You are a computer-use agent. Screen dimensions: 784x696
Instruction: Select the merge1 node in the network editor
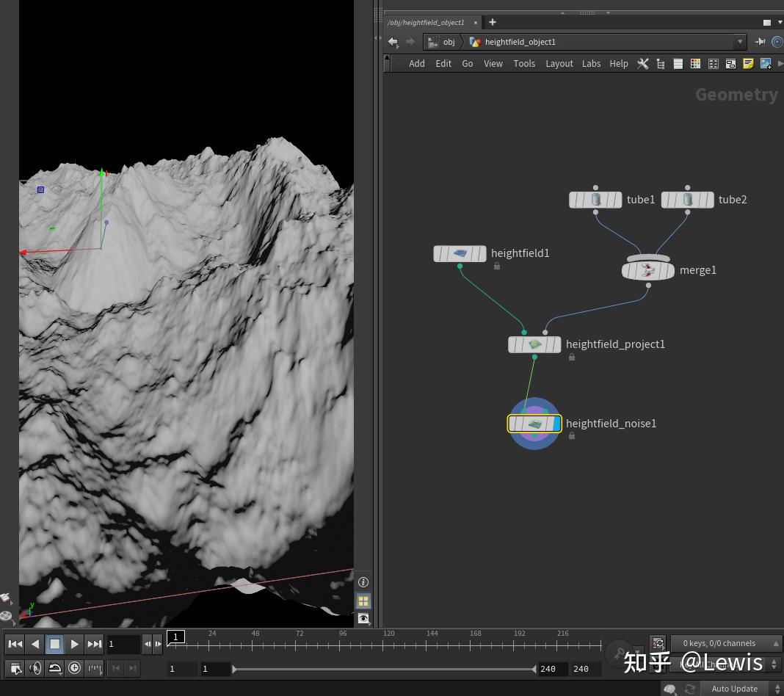(x=648, y=270)
